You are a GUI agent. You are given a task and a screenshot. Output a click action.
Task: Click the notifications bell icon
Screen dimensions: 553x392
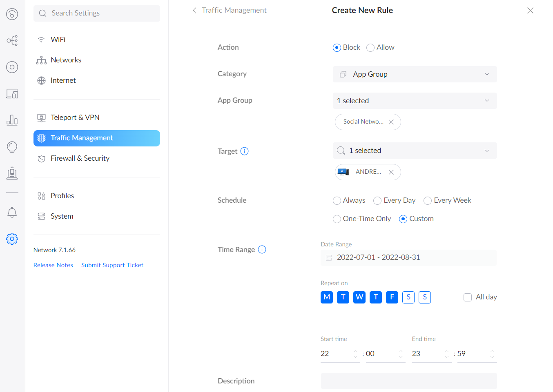(12, 212)
